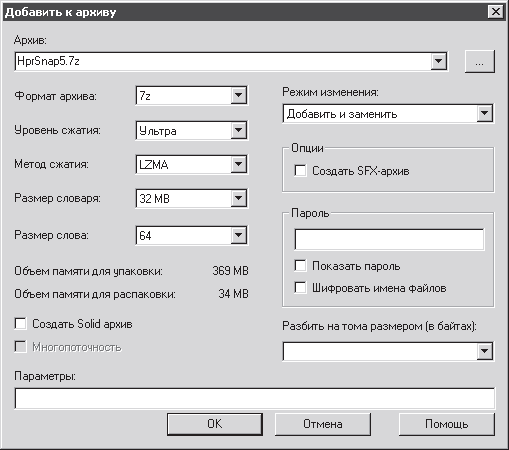Click the Отмена button
The height and width of the screenshot is (450, 509).
(x=323, y=424)
